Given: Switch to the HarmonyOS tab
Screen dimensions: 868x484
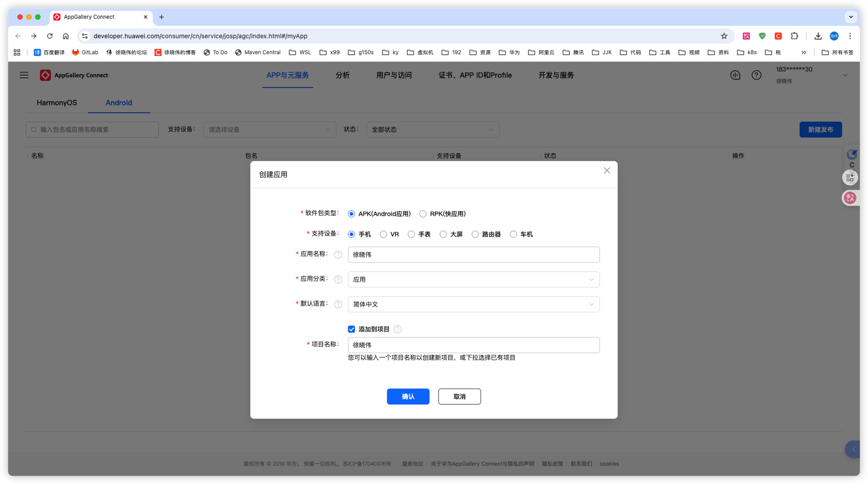Looking at the screenshot, I should [x=57, y=103].
